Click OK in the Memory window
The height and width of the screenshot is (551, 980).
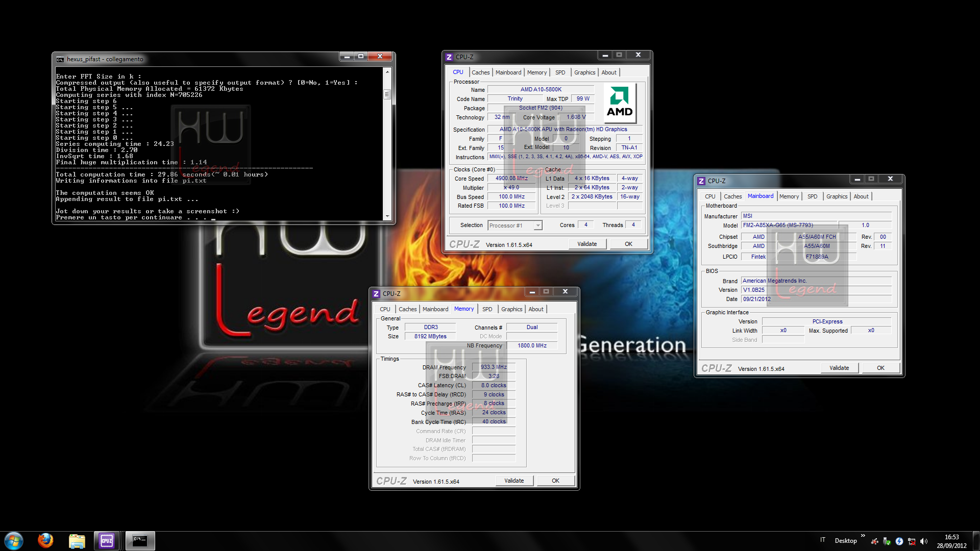click(x=555, y=481)
